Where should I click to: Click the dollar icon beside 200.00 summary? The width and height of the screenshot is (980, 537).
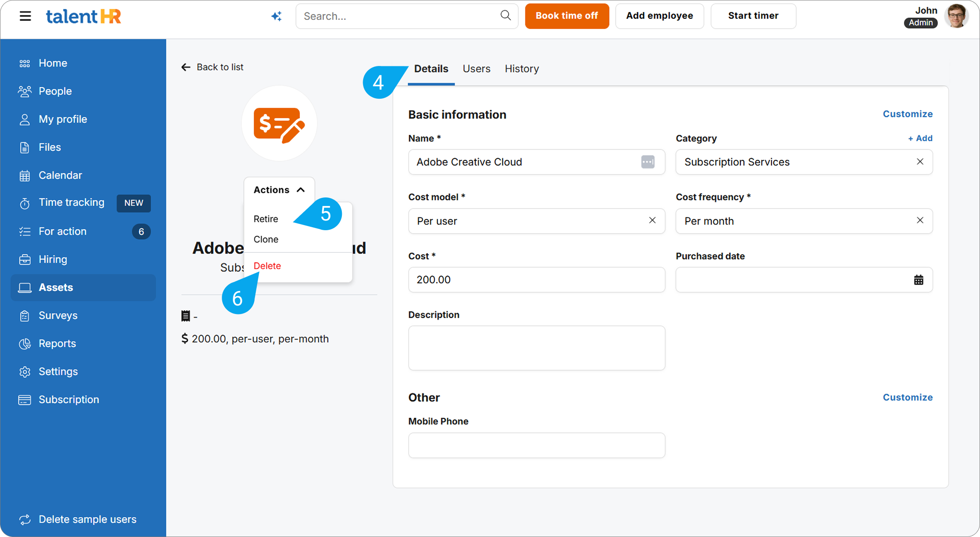(x=184, y=339)
